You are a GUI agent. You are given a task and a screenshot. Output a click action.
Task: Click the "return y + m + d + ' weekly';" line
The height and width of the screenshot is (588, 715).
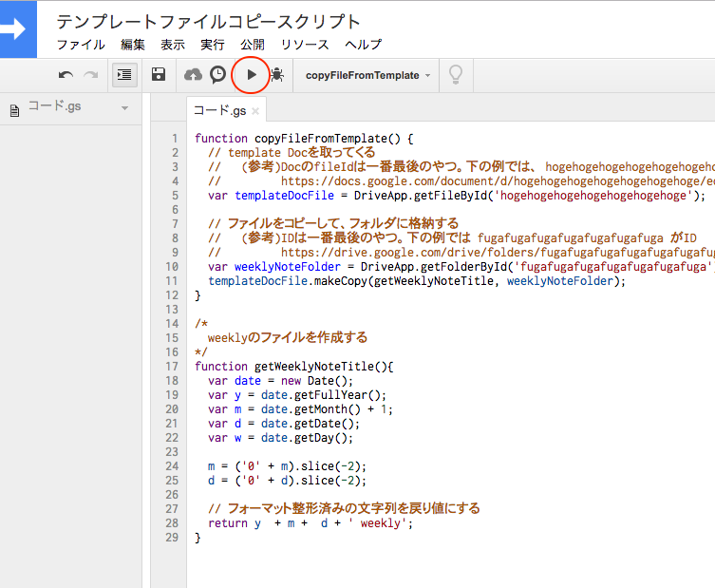tap(310, 523)
